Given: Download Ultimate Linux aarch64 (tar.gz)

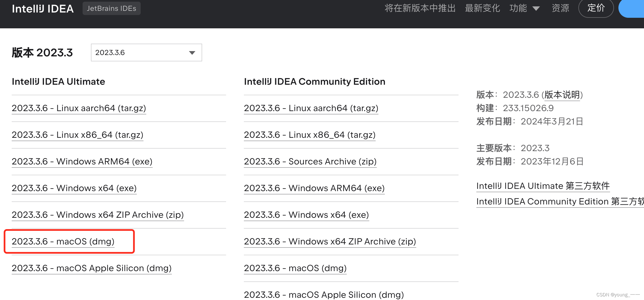Looking at the screenshot, I should pyautogui.click(x=79, y=108).
